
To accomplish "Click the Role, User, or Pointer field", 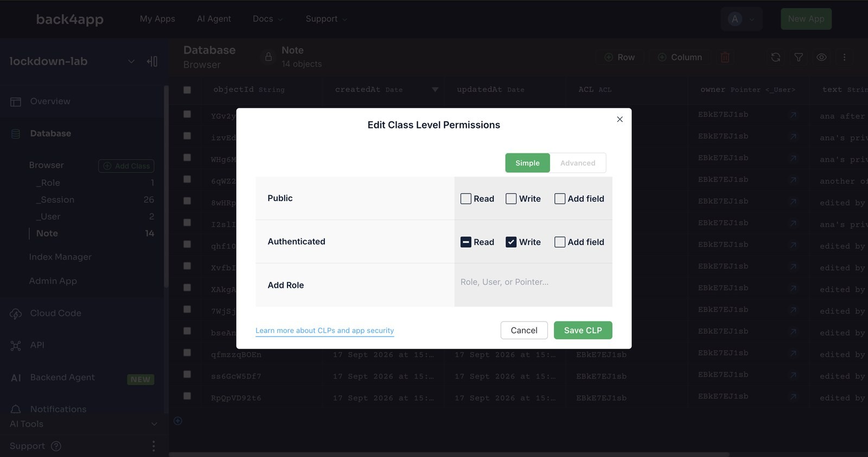I will tap(533, 282).
